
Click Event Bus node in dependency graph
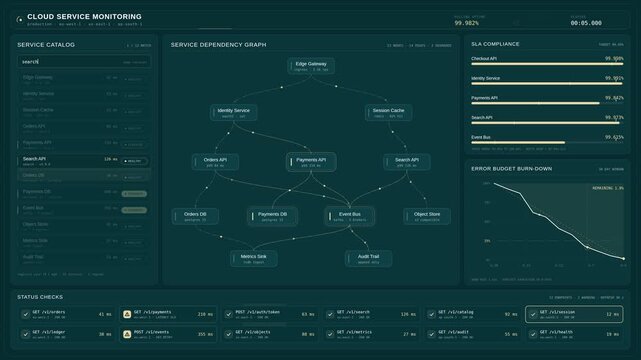[350, 217]
